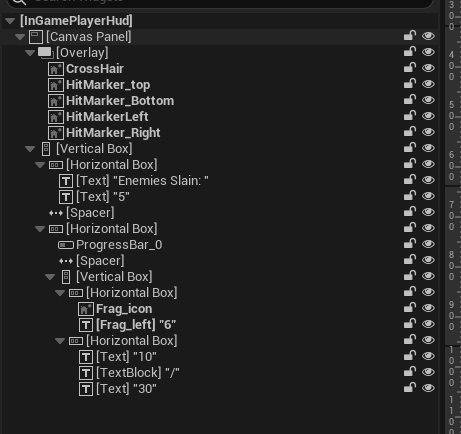This screenshot has width=461, height=434.
Task: Toggle eye icon for HitMarker_Right
Action: point(428,132)
